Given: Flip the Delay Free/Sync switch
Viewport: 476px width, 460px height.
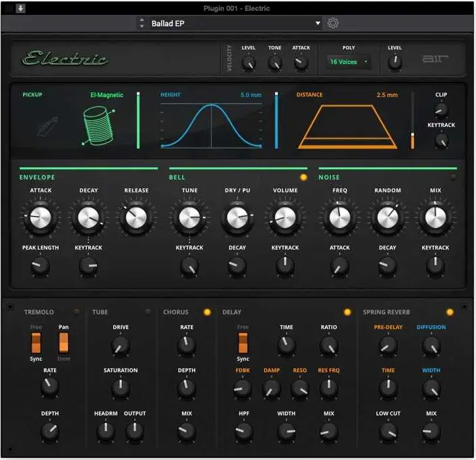Looking at the screenshot, I should [x=243, y=343].
